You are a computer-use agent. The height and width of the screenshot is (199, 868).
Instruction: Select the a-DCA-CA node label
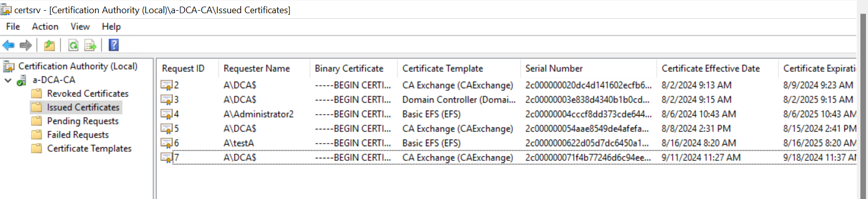pyautogui.click(x=54, y=80)
